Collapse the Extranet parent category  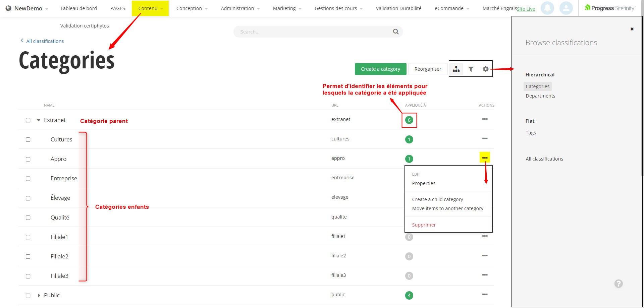[x=39, y=120]
